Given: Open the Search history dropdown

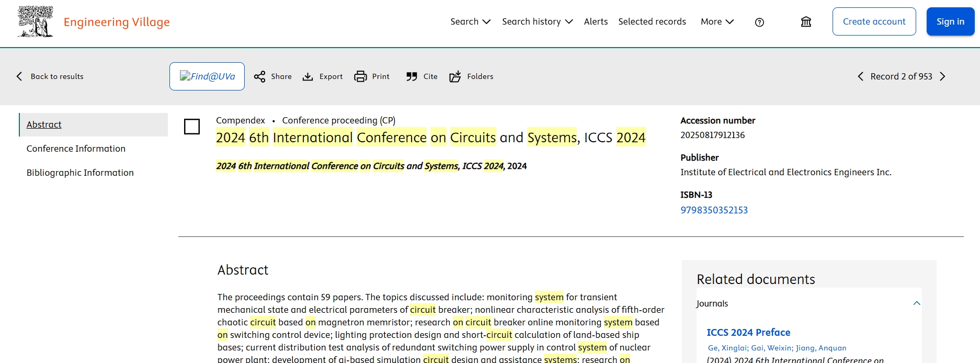Looking at the screenshot, I should (537, 21).
